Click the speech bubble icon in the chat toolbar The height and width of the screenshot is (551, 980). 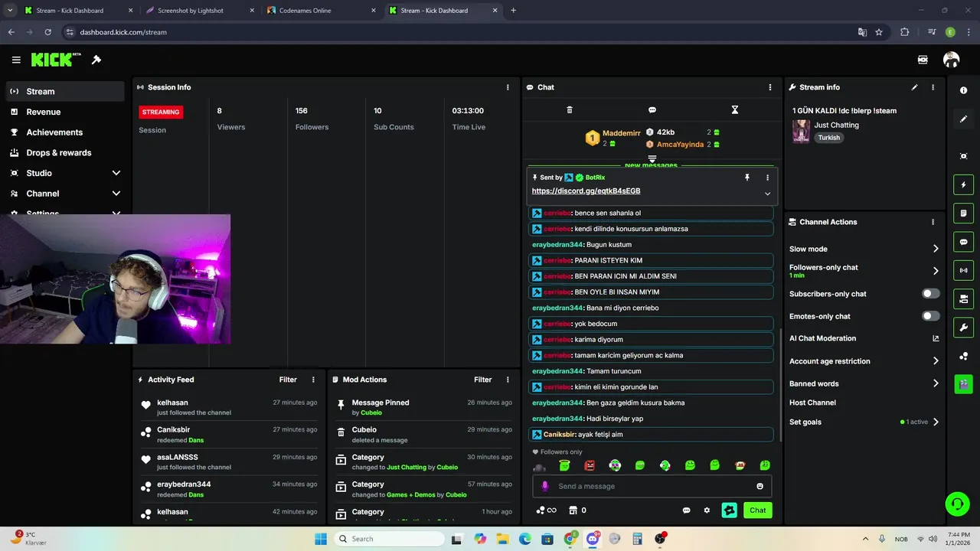[652, 110]
